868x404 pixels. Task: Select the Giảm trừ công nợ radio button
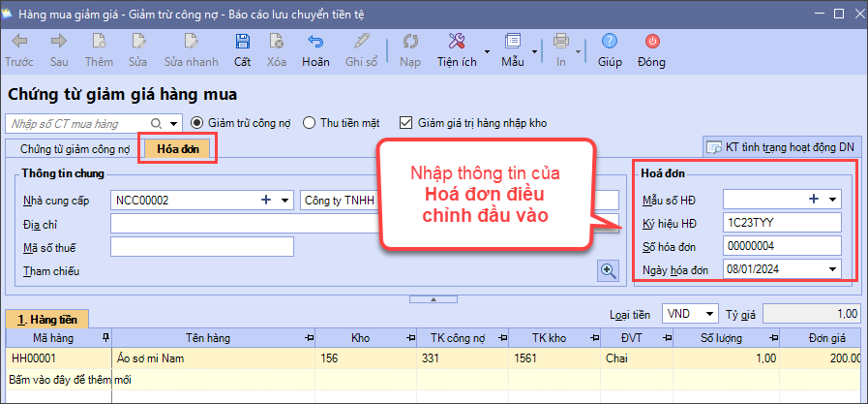(197, 123)
